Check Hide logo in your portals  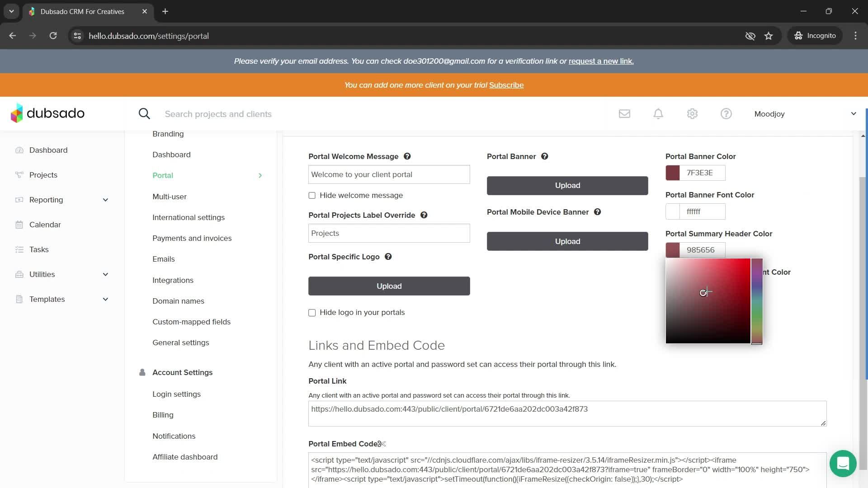pyautogui.click(x=312, y=313)
